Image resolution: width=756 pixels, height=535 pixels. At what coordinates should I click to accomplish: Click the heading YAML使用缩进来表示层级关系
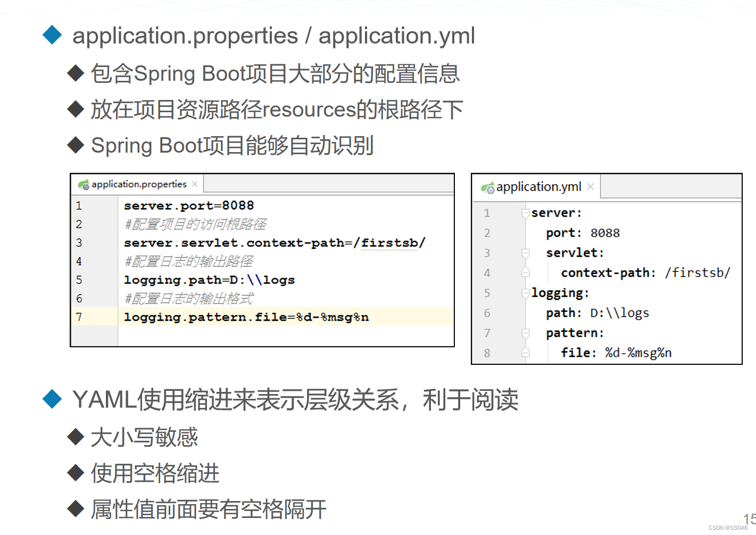pos(236,400)
